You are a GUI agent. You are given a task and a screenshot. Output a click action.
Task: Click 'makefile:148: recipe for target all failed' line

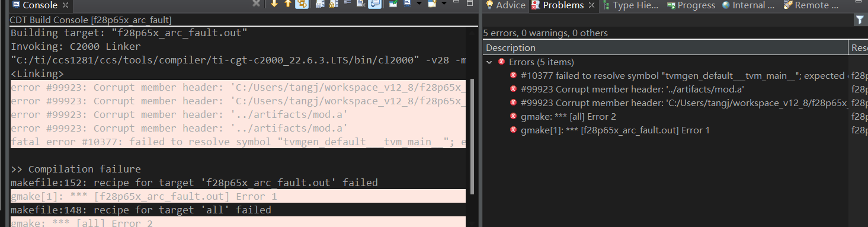pos(140,210)
